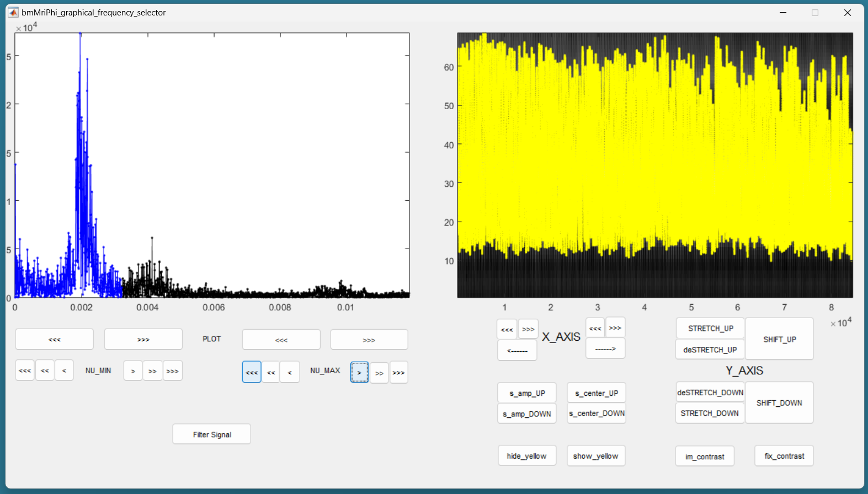
Task: Click deSTRETCH_UP button
Action: pyautogui.click(x=710, y=350)
